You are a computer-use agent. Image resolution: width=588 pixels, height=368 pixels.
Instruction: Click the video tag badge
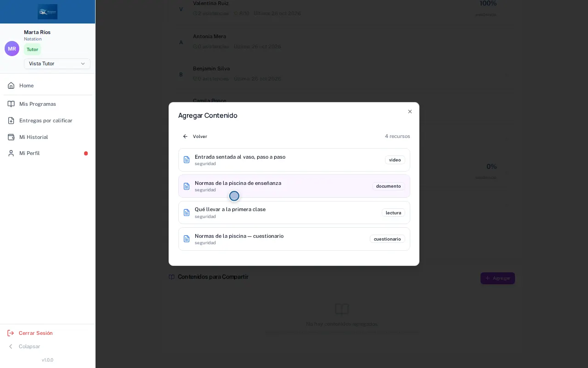[x=395, y=160]
